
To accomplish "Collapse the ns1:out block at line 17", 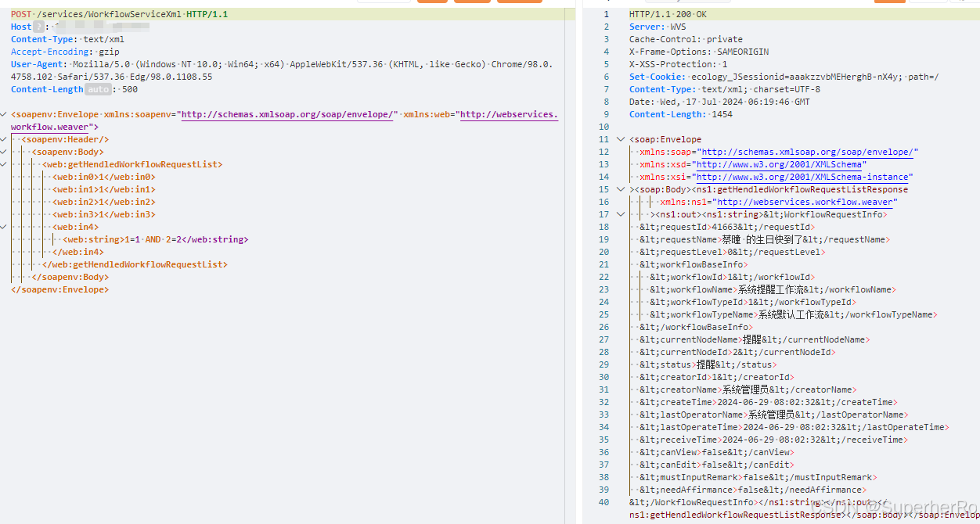I will [621, 214].
